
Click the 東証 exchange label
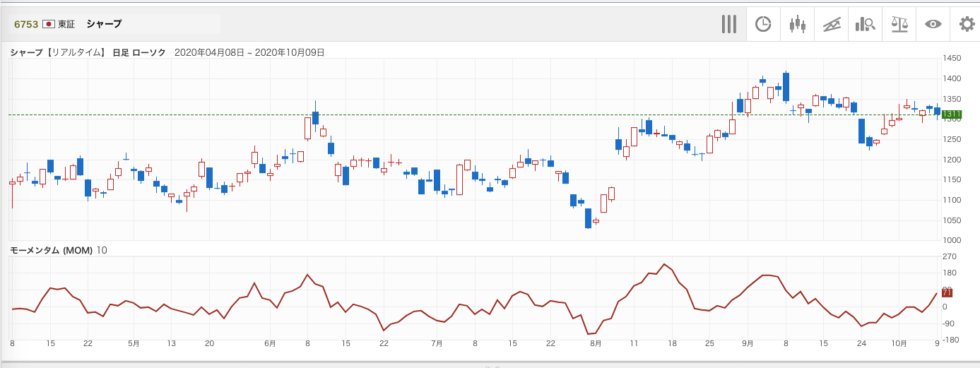(x=66, y=24)
